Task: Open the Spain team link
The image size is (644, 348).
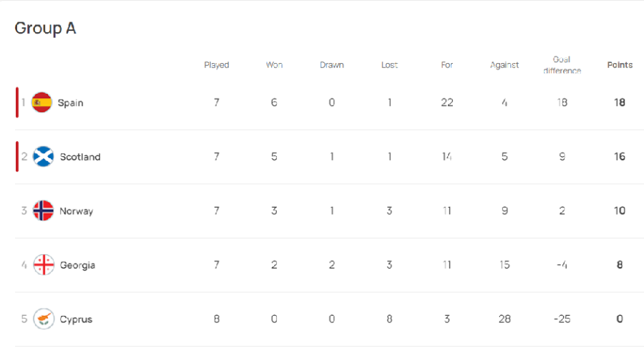Action: click(x=70, y=102)
